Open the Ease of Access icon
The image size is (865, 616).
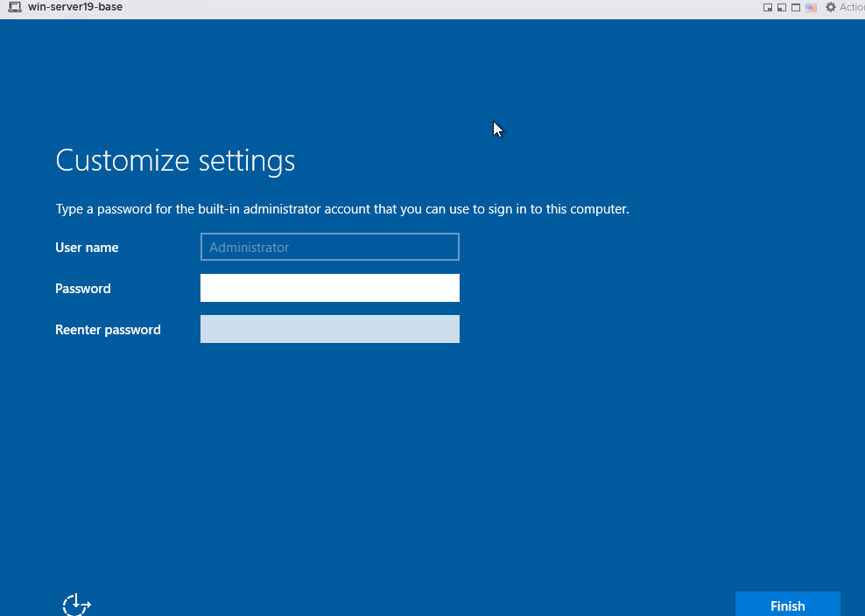(77, 604)
